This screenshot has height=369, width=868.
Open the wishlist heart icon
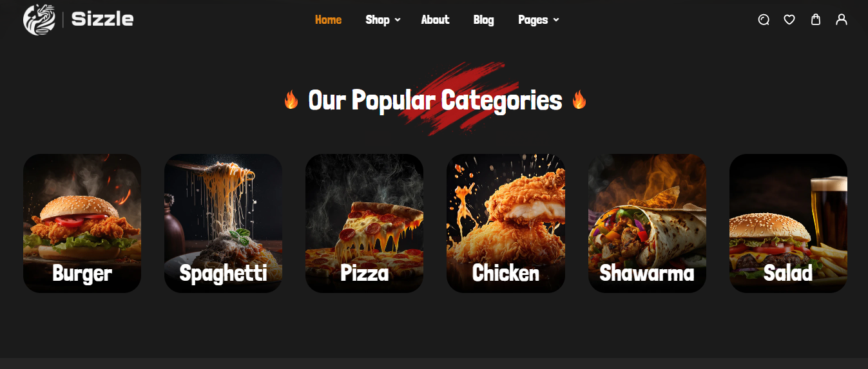(789, 20)
